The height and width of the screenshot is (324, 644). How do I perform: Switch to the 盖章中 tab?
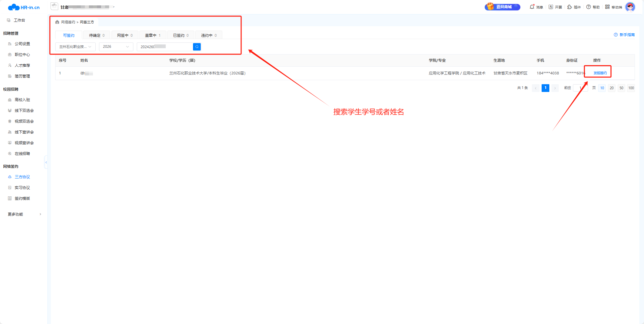pos(153,35)
